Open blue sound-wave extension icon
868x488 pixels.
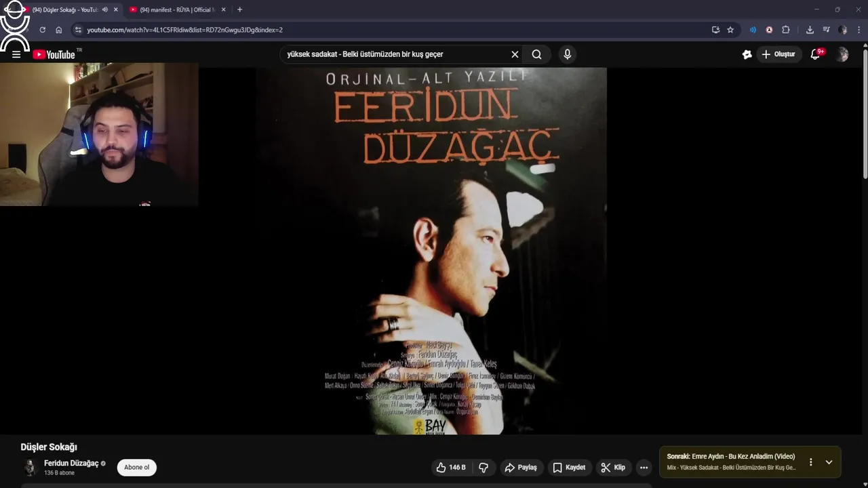753,30
